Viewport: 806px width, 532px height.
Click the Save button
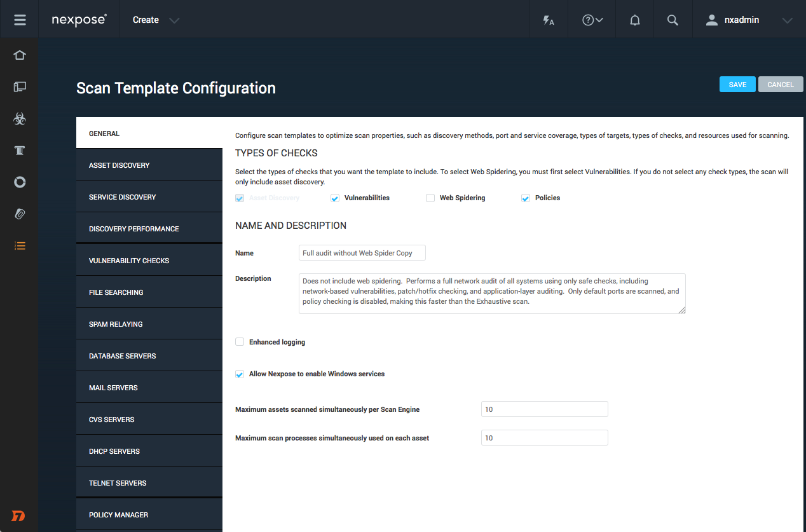737,85
